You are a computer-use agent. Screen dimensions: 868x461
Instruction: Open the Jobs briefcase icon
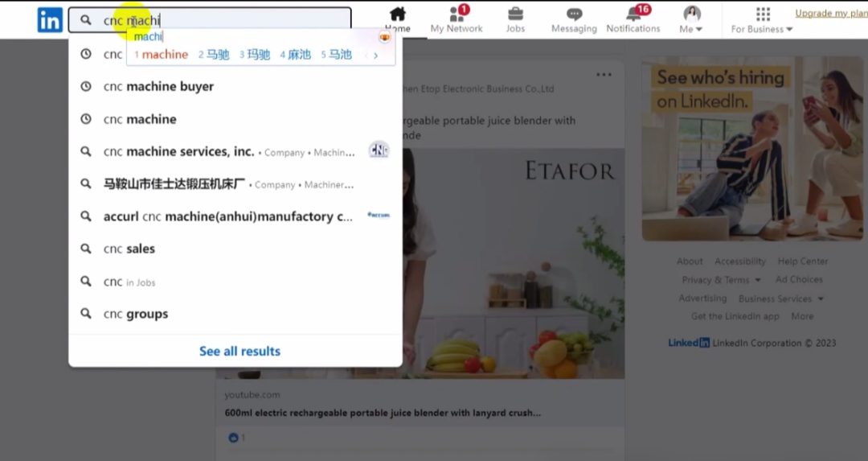tap(515, 14)
